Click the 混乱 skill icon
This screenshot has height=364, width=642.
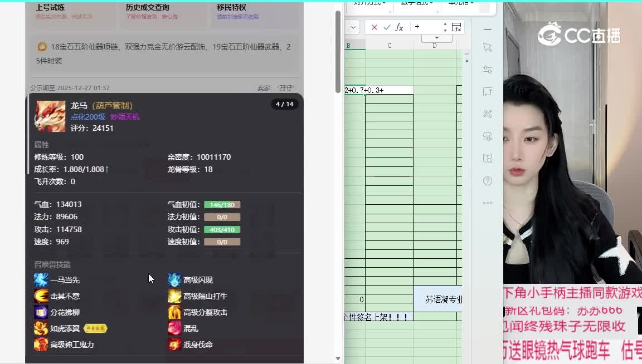click(x=174, y=328)
